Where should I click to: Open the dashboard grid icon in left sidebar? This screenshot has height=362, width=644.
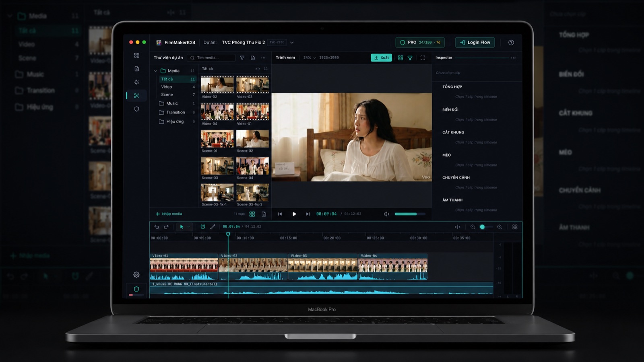136,56
